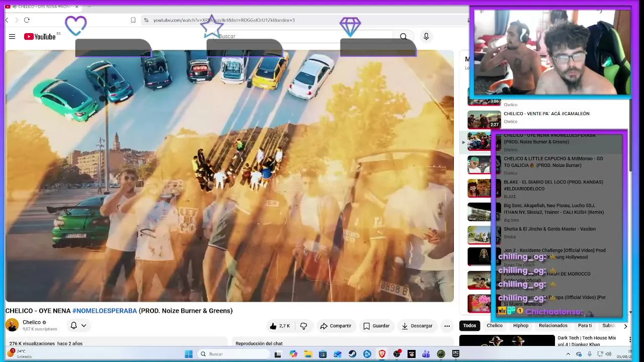644x362 pixels.
Task: Click the Windows taskbar Buscar search box
Action: [234, 354]
